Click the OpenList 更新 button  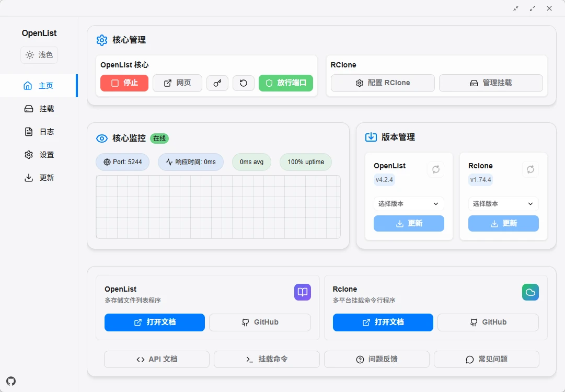(x=409, y=223)
